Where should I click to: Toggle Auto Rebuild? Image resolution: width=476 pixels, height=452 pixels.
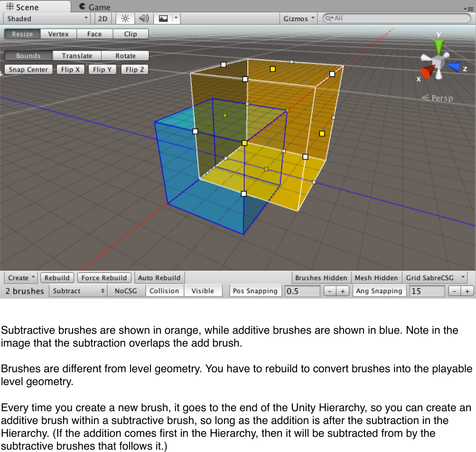click(x=159, y=278)
